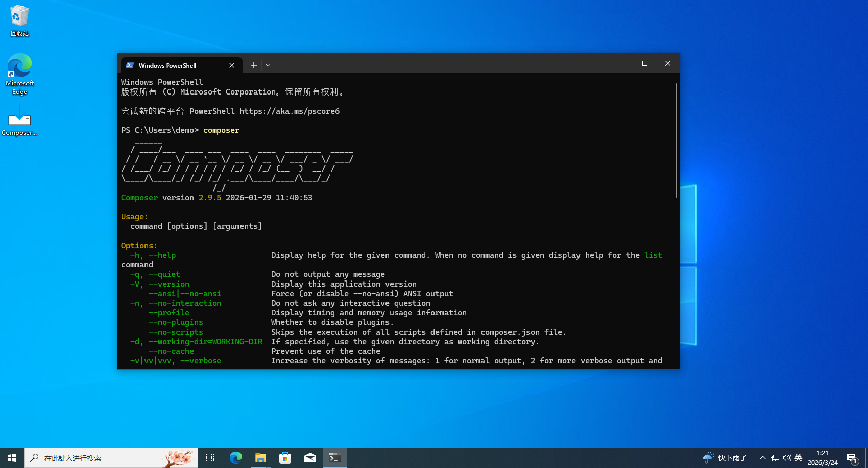This screenshot has width=868, height=468.
Task: Open new tab with plus button
Action: [254, 65]
